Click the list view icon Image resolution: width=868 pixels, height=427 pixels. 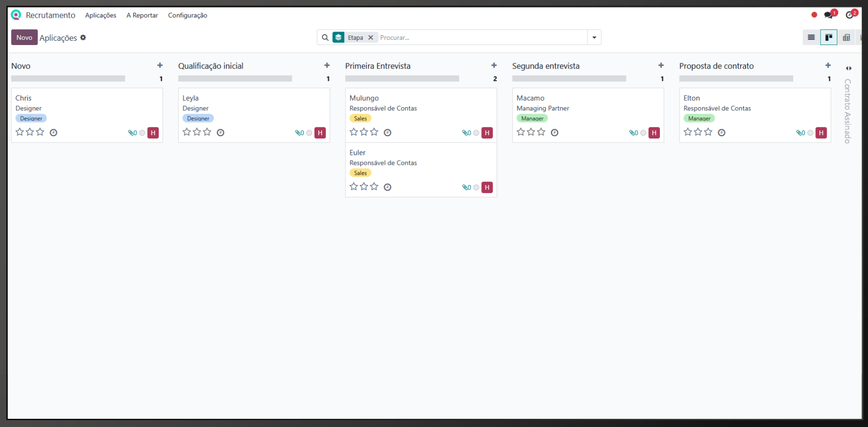click(811, 37)
